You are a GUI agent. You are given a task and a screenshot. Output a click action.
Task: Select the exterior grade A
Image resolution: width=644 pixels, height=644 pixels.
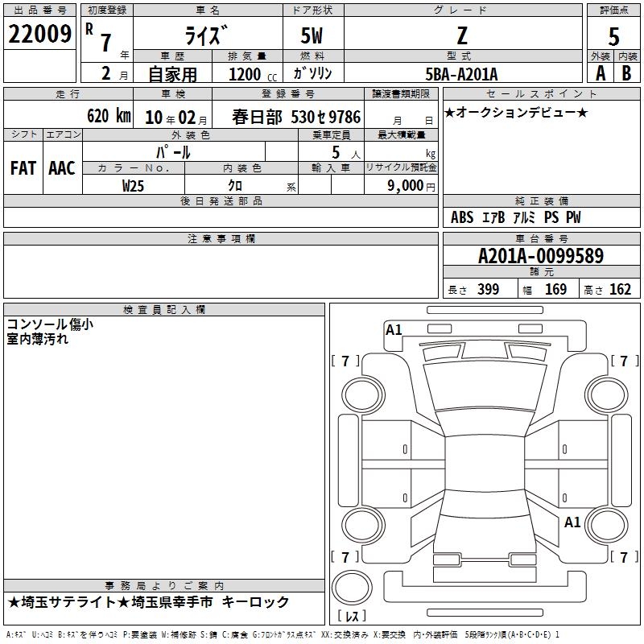pos(601,73)
